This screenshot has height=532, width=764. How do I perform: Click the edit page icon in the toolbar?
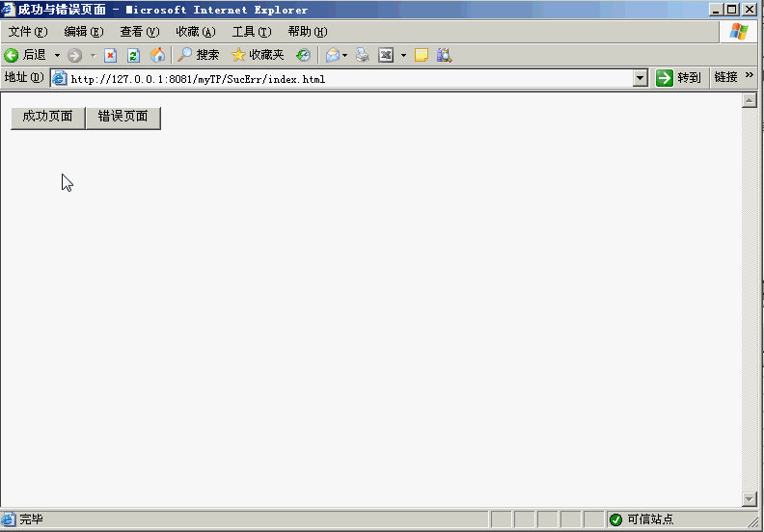click(x=386, y=55)
